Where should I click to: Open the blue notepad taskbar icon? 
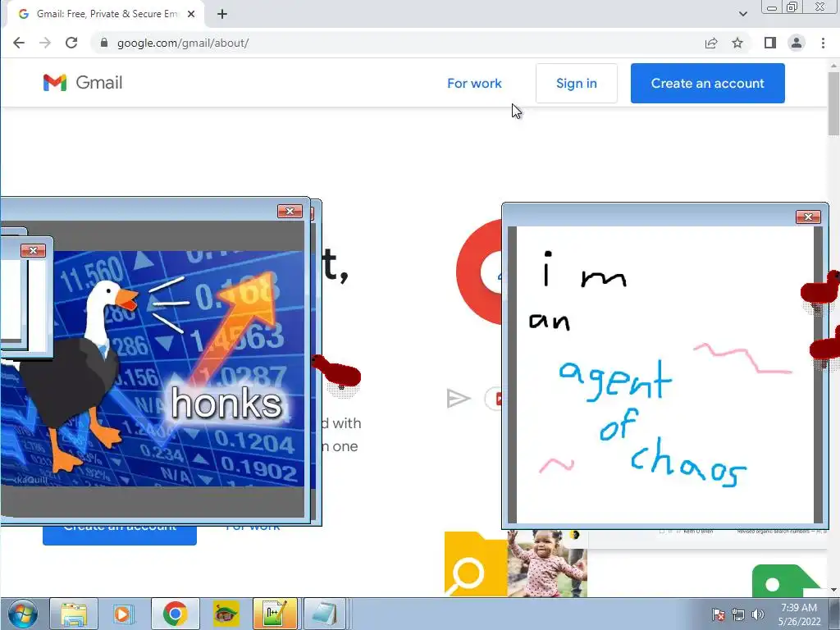(325, 614)
